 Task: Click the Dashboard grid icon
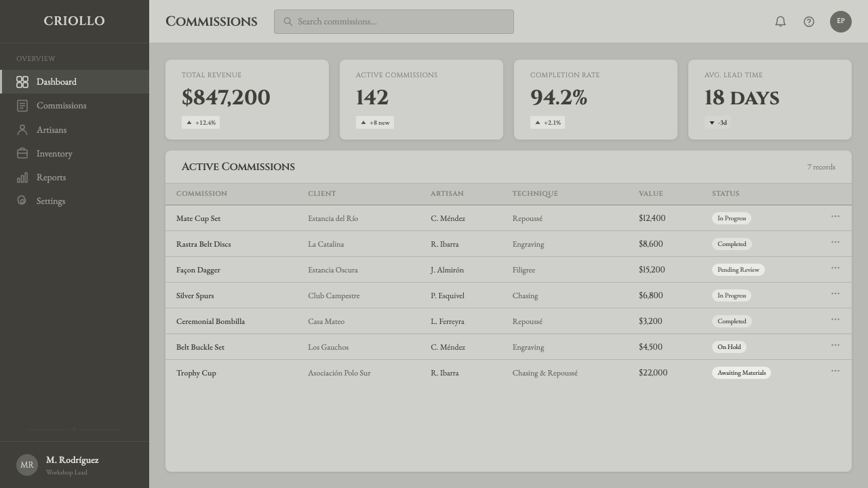click(22, 82)
